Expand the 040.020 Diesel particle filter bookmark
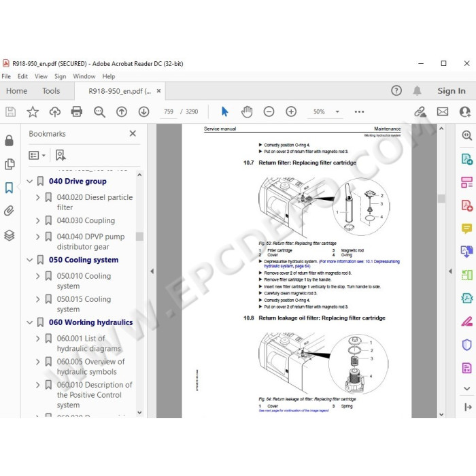The height and width of the screenshot is (476, 476). click(x=37, y=197)
